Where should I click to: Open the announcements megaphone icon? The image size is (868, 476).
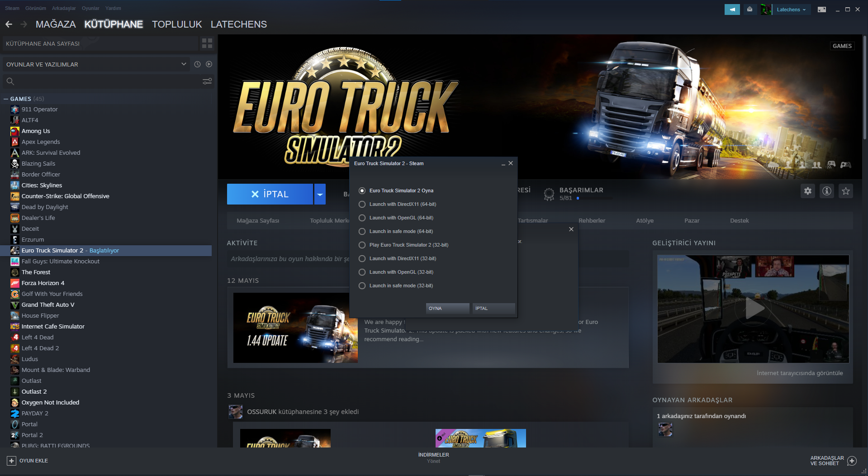coord(732,10)
